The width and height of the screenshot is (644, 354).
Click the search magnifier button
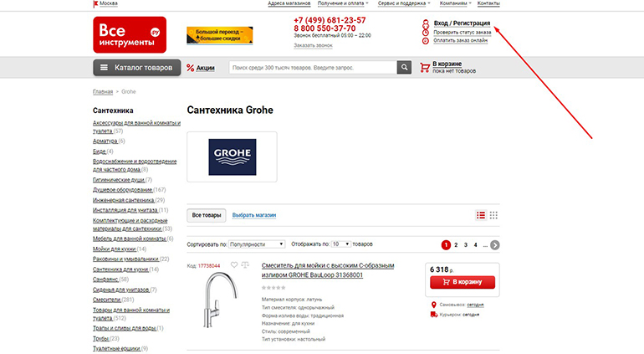tap(404, 68)
